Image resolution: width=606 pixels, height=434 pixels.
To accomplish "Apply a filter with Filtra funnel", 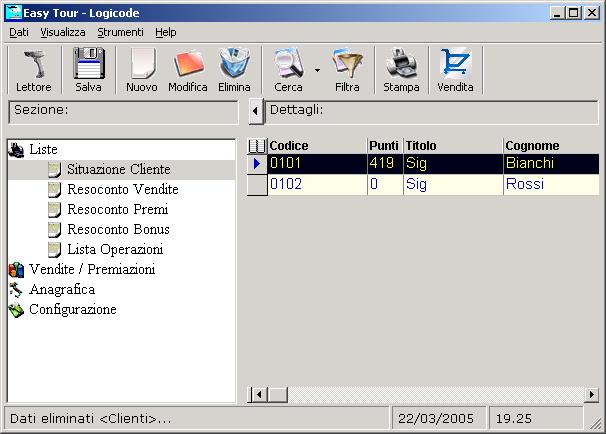I will coord(347,70).
